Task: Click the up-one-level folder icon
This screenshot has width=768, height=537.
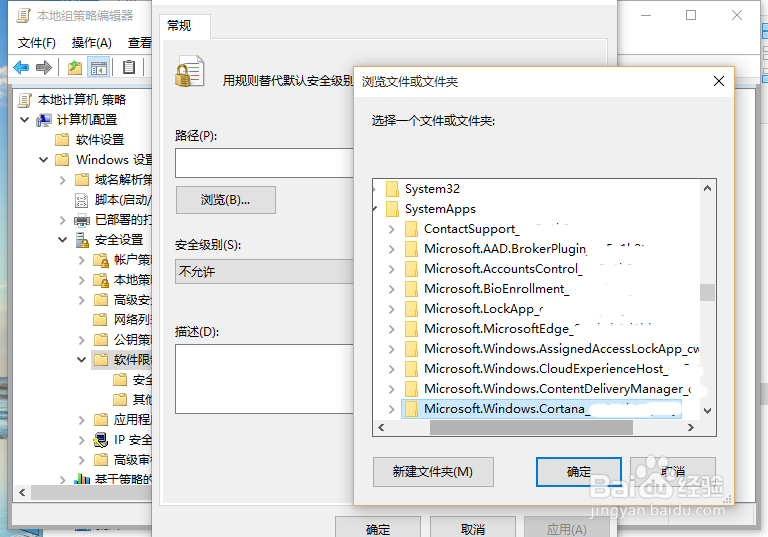Action: click(74, 67)
